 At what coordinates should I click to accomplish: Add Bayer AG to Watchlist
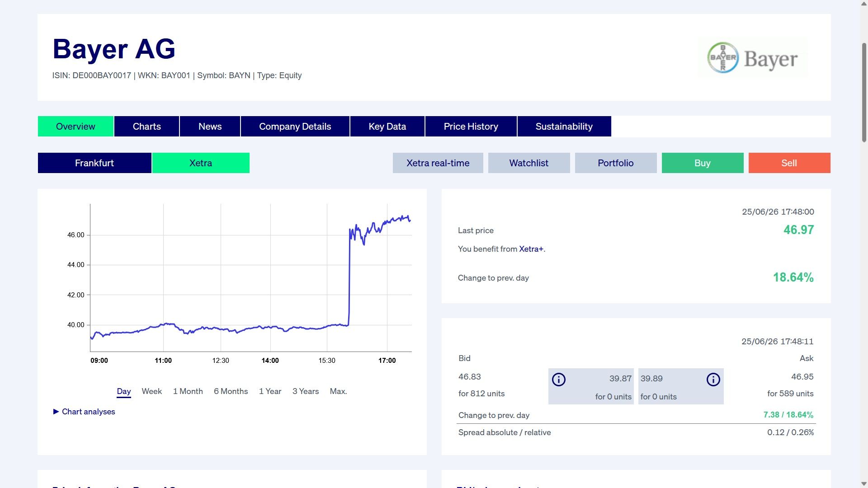pyautogui.click(x=529, y=163)
